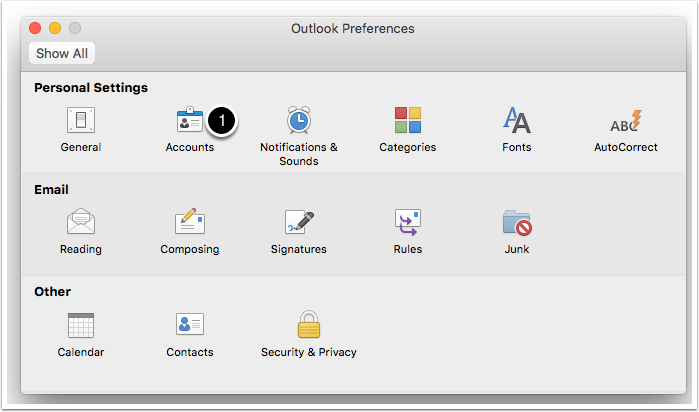Open the Composing preferences
Image resolution: width=699 pixels, height=412 pixels.
pos(189,222)
